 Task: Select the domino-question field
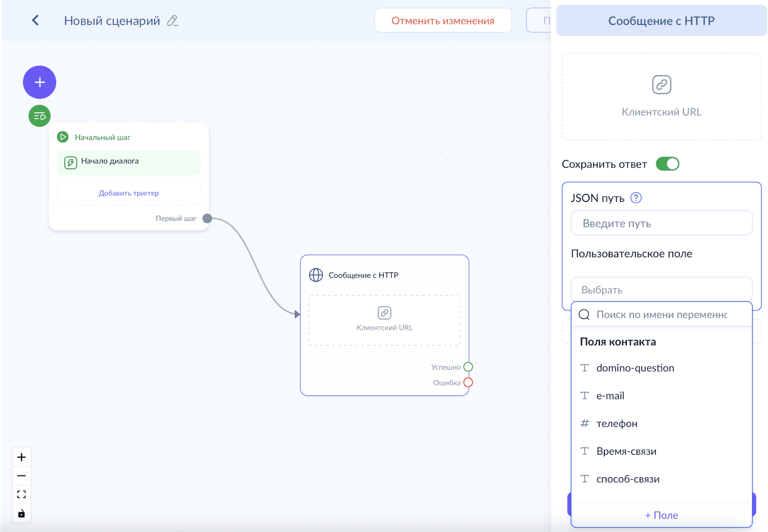[x=661, y=368]
